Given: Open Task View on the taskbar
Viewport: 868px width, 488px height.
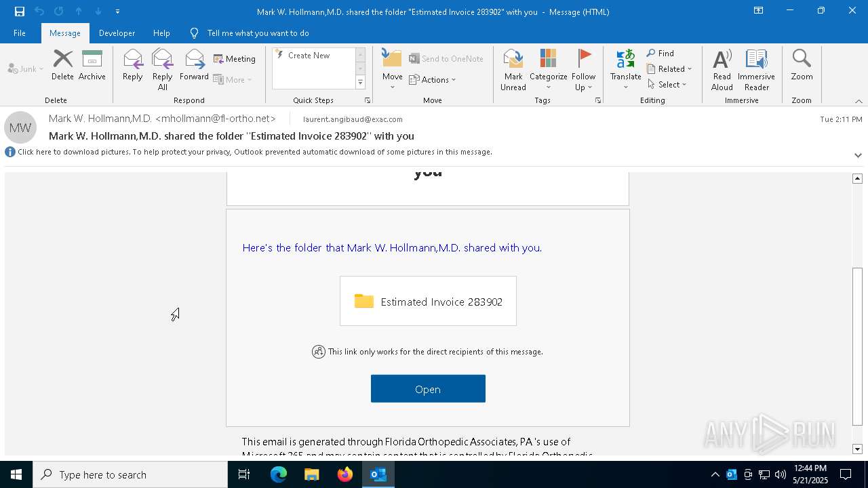Looking at the screenshot, I should pyautogui.click(x=244, y=474).
